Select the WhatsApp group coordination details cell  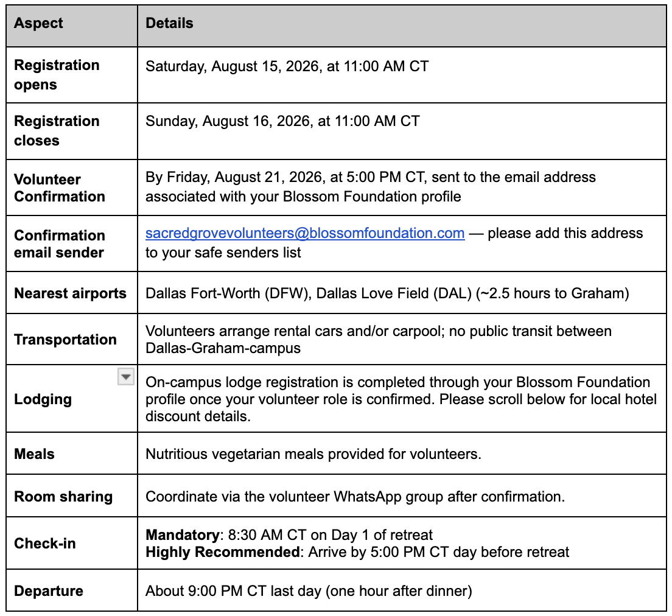[402, 495]
